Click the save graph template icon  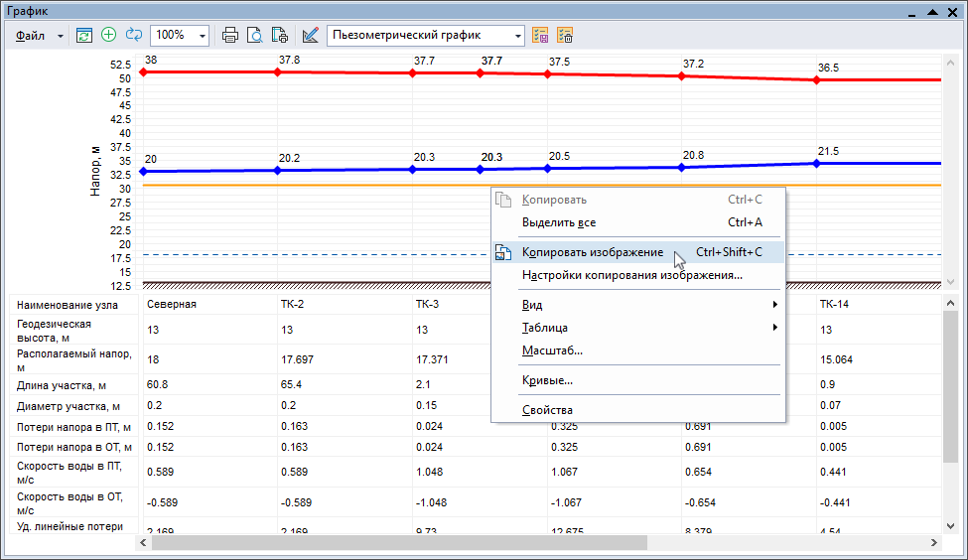click(541, 35)
